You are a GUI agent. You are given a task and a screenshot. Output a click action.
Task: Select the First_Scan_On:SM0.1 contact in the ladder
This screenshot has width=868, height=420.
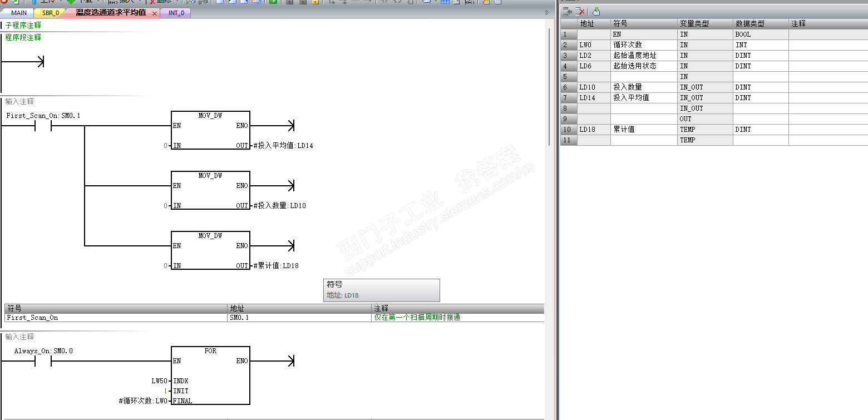pos(43,126)
